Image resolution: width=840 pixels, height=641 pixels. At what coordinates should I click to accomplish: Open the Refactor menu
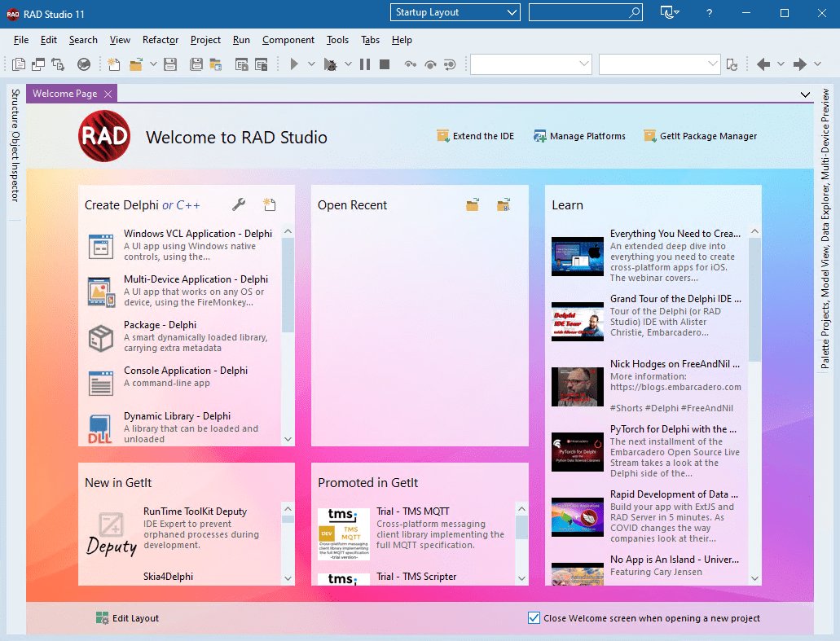[x=161, y=40]
